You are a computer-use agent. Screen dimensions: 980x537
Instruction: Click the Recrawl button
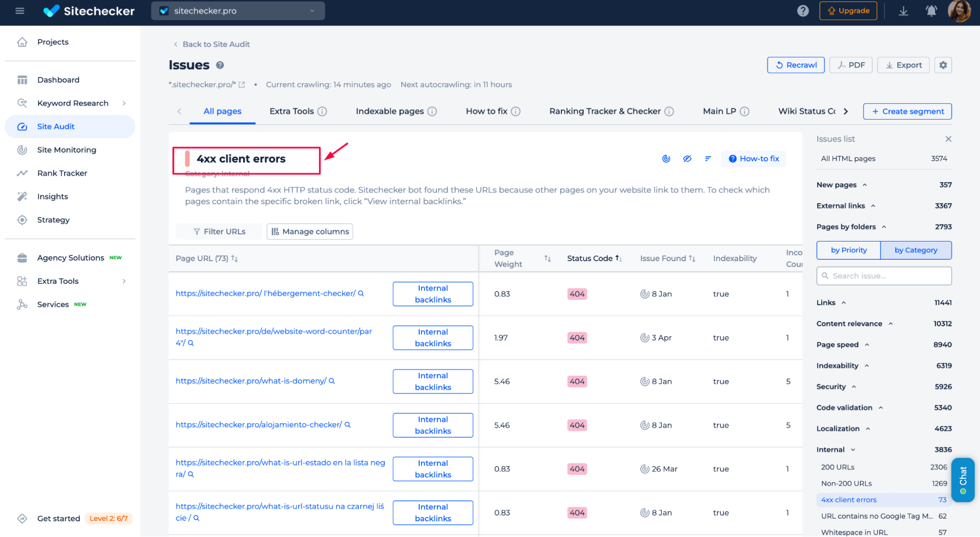(x=796, y=65)
